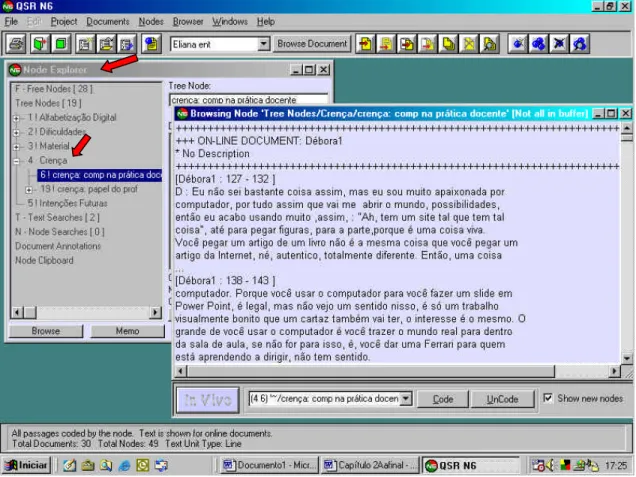Click the In Vivo button
The width and height of the screenshot is (636, 477).
point(208,400)
